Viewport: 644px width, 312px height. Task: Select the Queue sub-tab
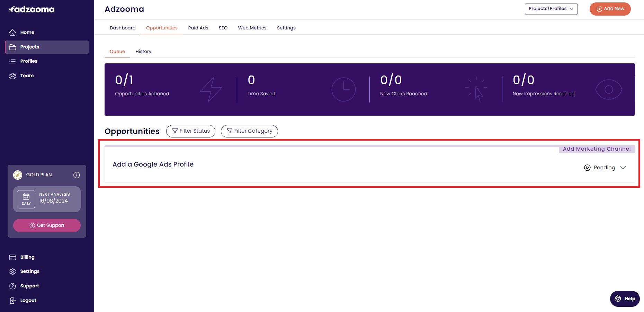point(117,52)
